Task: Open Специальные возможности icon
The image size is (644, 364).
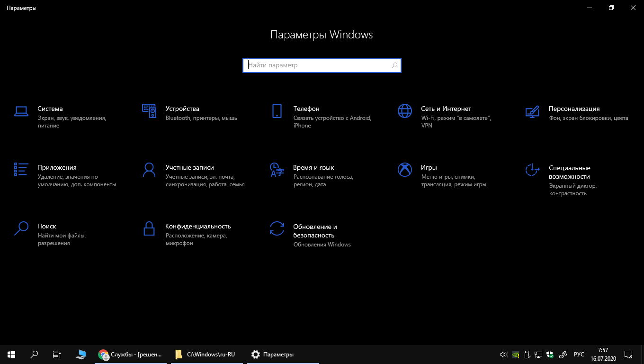Action: coord(533,170)
